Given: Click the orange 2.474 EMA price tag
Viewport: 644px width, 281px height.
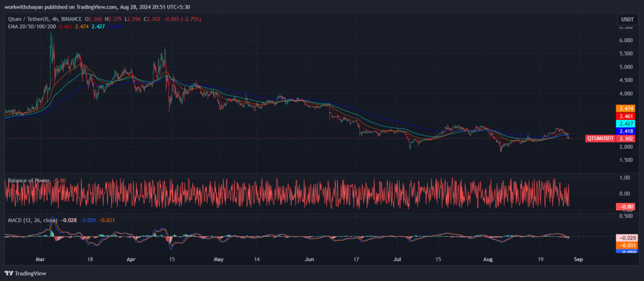Looking at the screenshot, I should (626, 108).
